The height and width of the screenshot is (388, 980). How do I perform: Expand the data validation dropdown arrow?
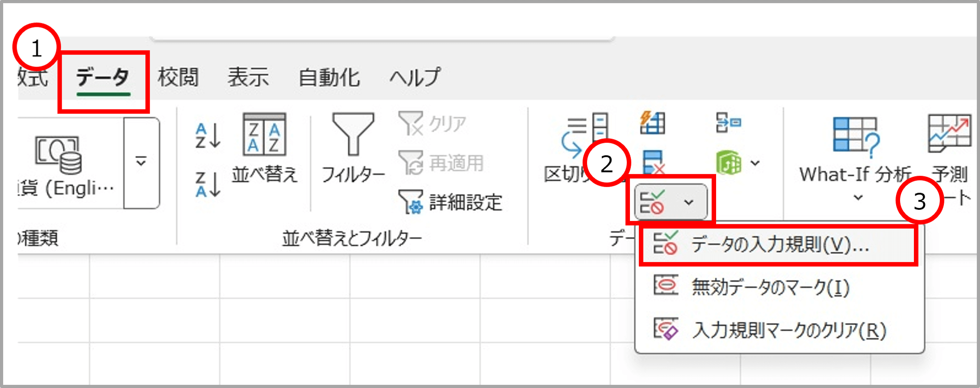coord(689,203)
